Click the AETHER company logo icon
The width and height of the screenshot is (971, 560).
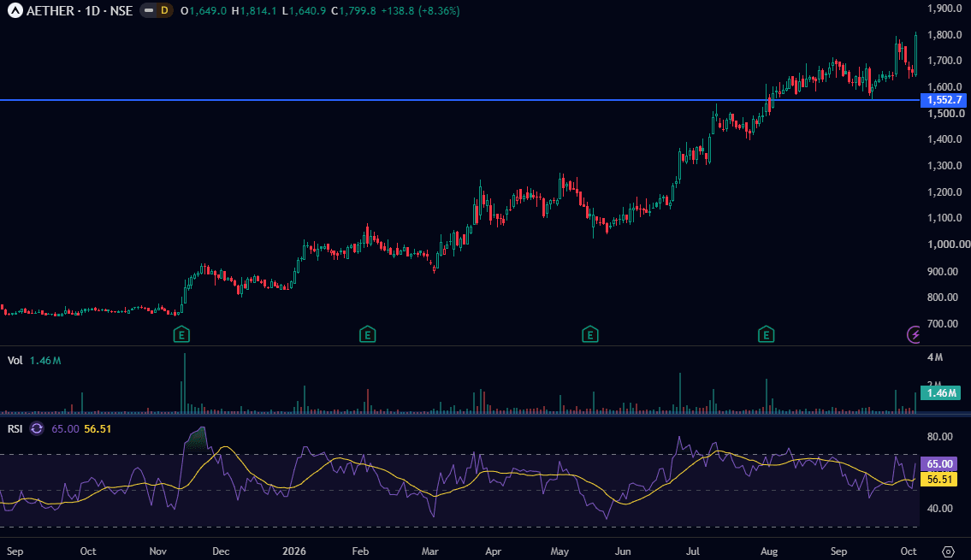click(x=15, y=10)
